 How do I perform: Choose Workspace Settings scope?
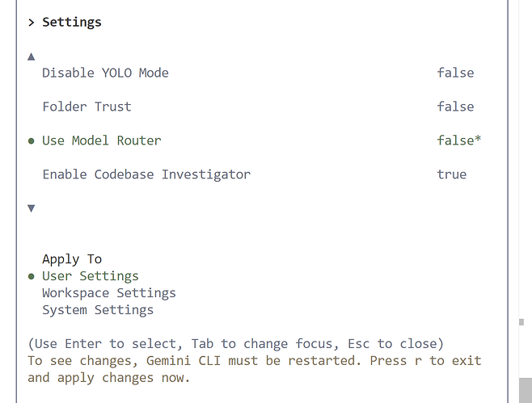click(x=109, y=293)
